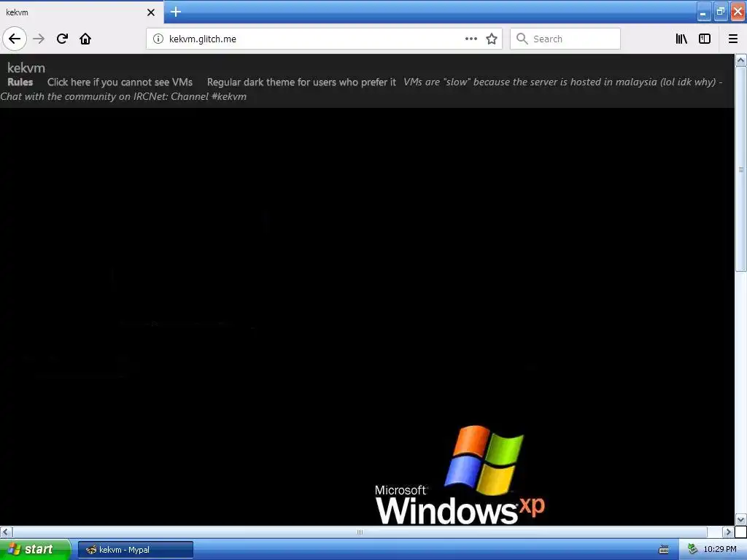The height and width of the screenshot is (560, 747).
Task: Click 'Click here if you cannot see VMs'
Action: [x=120, y=82]
